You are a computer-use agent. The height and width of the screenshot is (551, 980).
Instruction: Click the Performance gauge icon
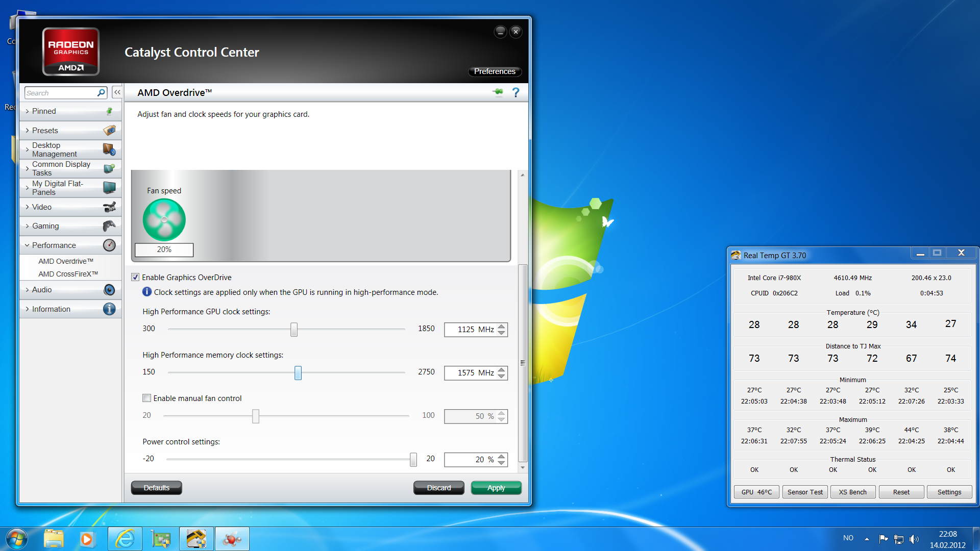point(109,245)
